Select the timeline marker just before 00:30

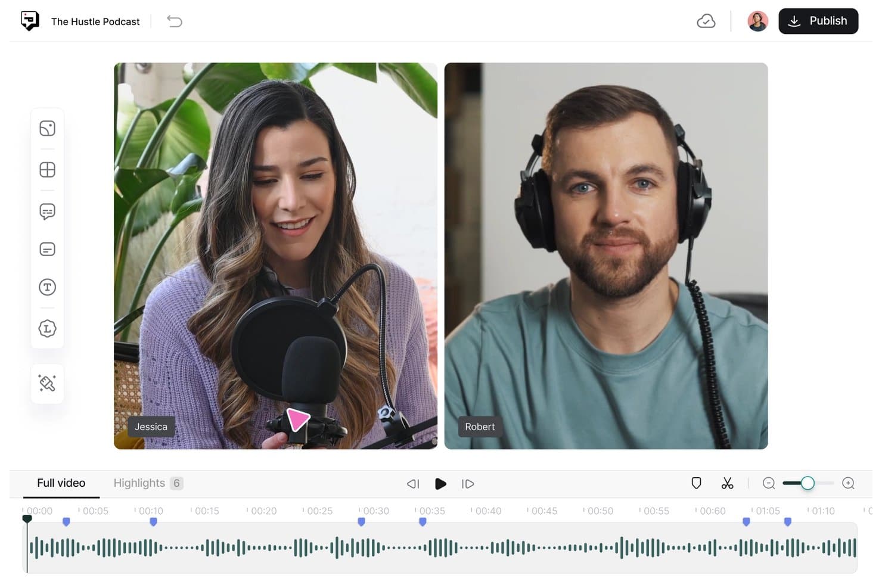point(361,522)
